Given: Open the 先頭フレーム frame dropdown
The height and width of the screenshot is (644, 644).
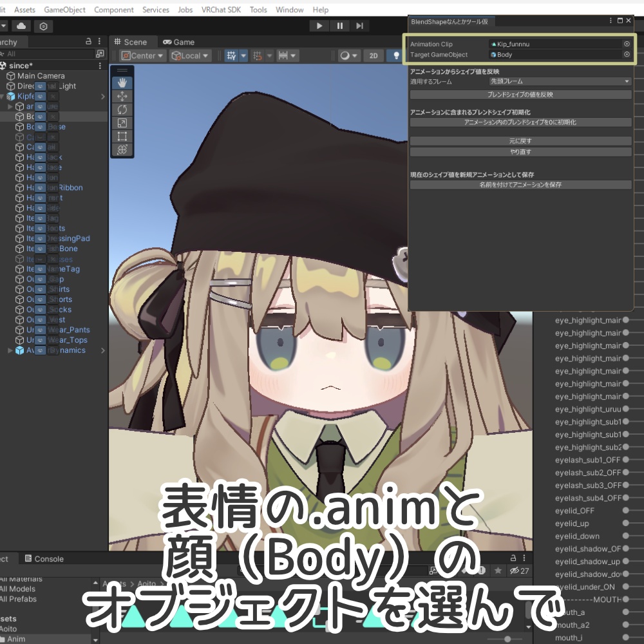Looking at the screenshot, I should pos(560,81).
